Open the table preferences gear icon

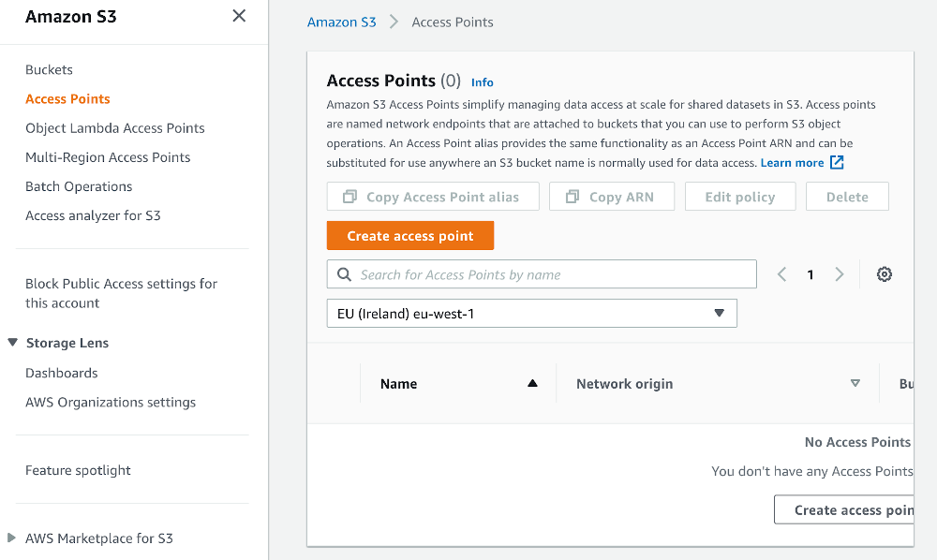tap(884, 274)
